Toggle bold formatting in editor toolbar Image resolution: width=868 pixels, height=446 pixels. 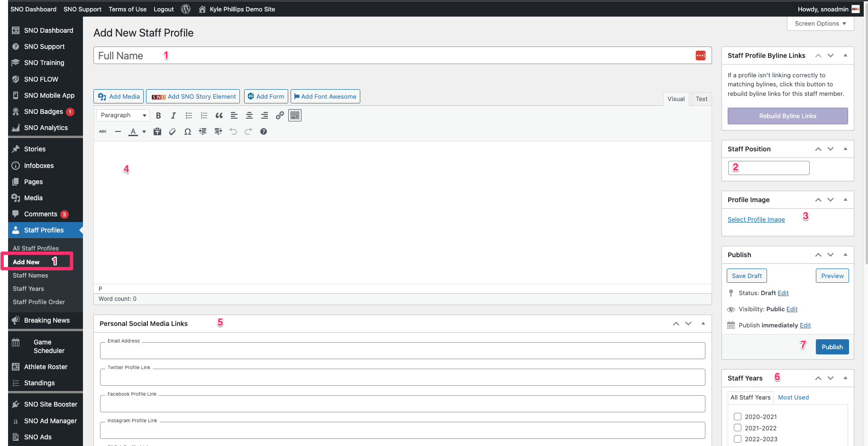pos(158,115)
